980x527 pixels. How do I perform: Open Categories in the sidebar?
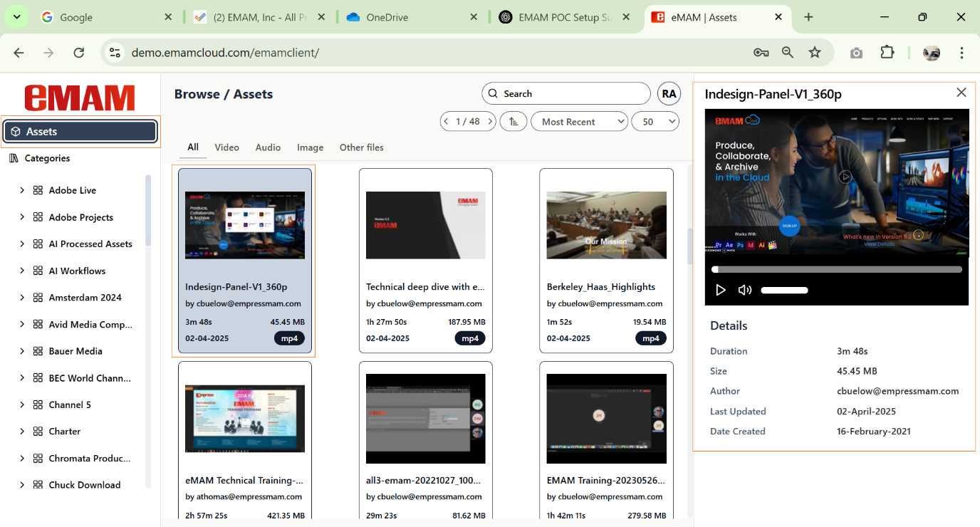click(40, 158)
